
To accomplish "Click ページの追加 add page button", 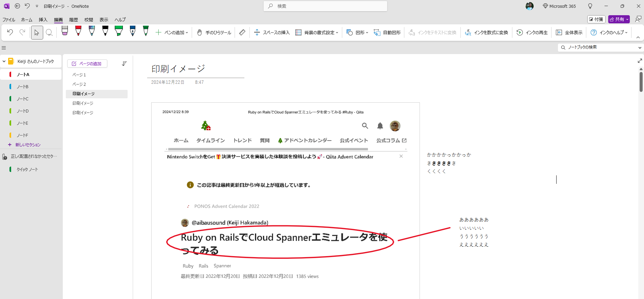I will pos(87,64).
